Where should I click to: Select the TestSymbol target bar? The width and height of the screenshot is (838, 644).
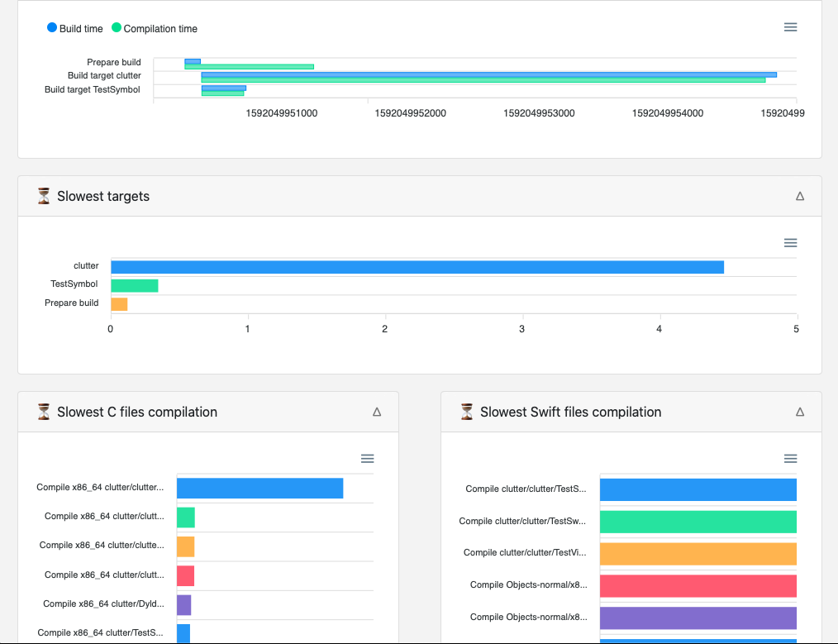coord(135,286)
